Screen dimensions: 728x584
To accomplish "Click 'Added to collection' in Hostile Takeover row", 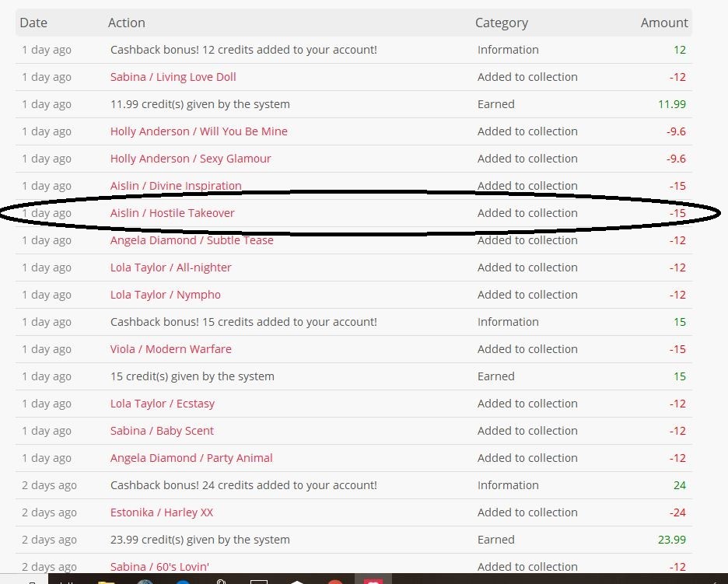I will [x=527, y=213].
